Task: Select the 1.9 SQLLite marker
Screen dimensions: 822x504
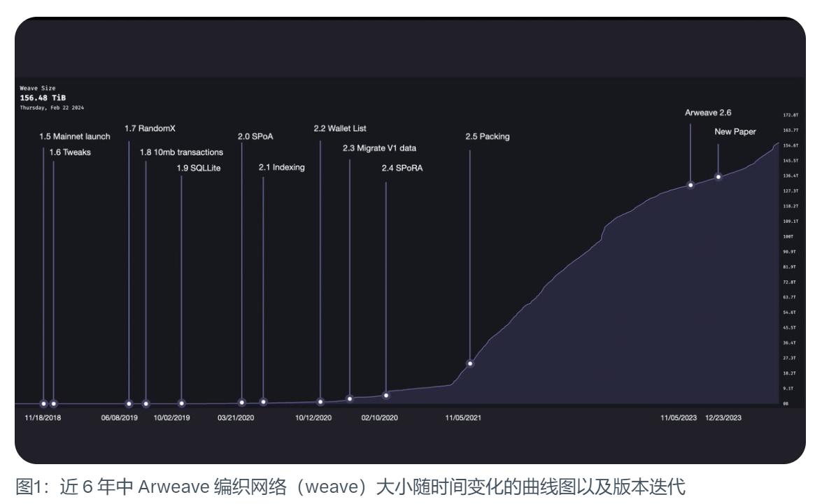Action: [182, 402]
